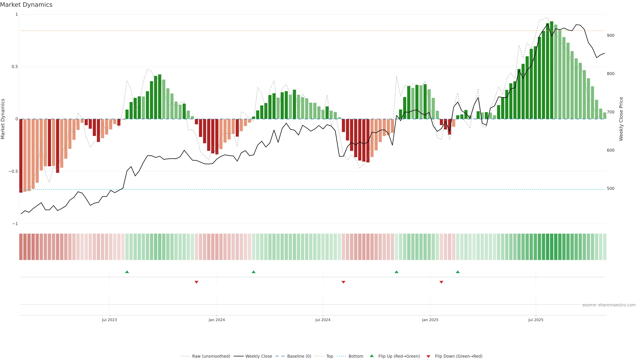Viewport: 644px width, 362px height.
Task: Click the red flip-down triangle before Jan 2024
Action: pyautogui.click(x=197, y=282)
